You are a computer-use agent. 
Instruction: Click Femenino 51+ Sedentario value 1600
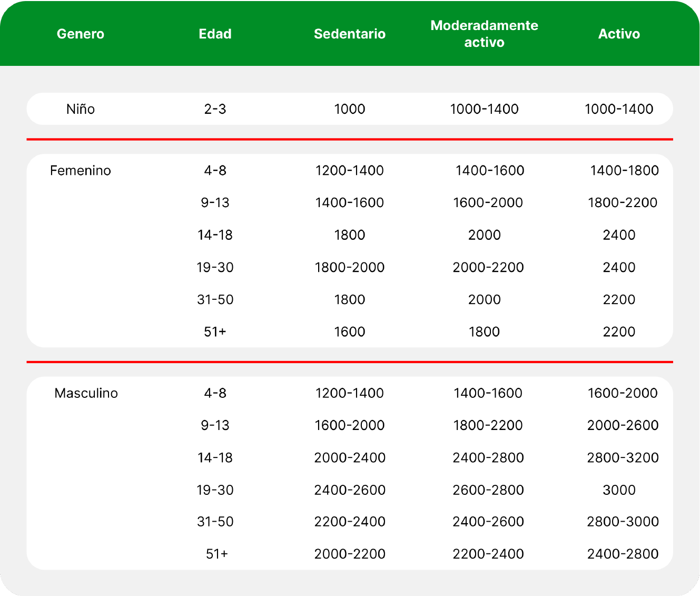[x=350, y=331]
